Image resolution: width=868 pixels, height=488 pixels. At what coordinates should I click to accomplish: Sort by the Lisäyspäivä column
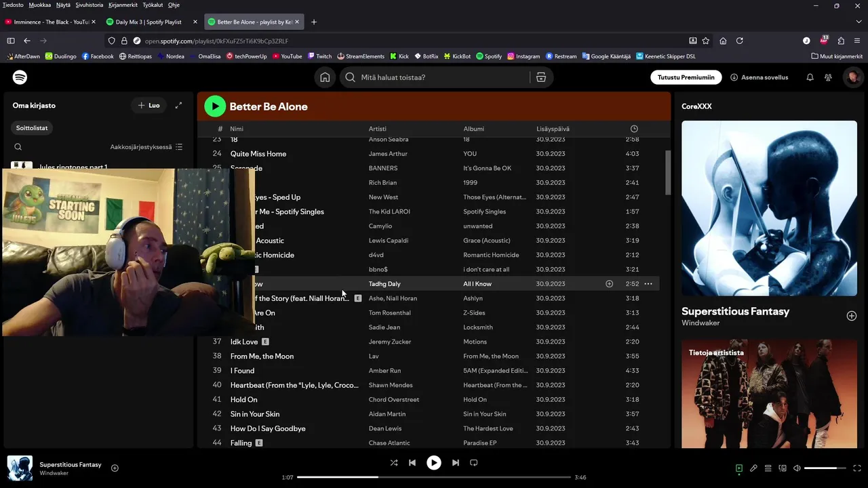[x=553, y=129]
